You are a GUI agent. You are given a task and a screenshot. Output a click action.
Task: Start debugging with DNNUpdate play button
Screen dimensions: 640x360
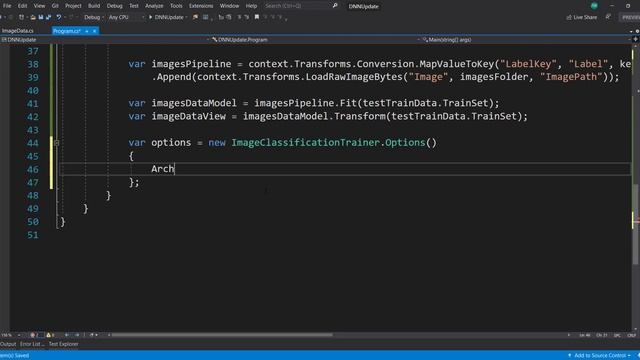[x=166, y=17]
